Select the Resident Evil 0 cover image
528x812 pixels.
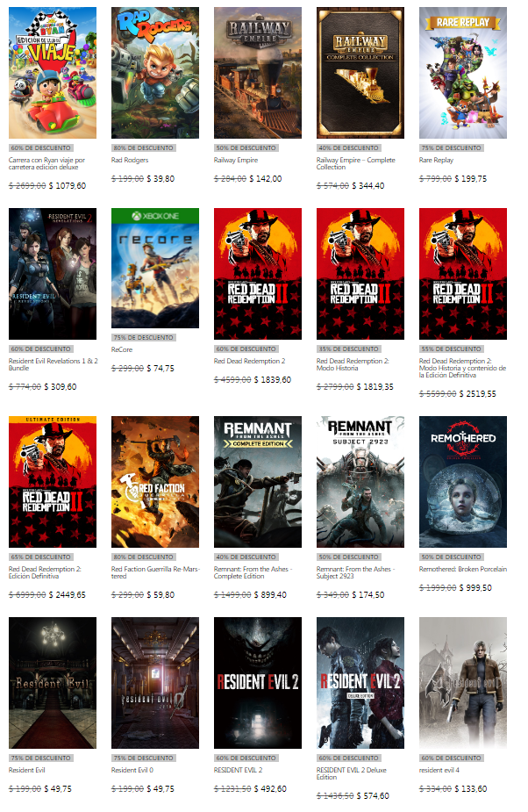click(155, 682)
